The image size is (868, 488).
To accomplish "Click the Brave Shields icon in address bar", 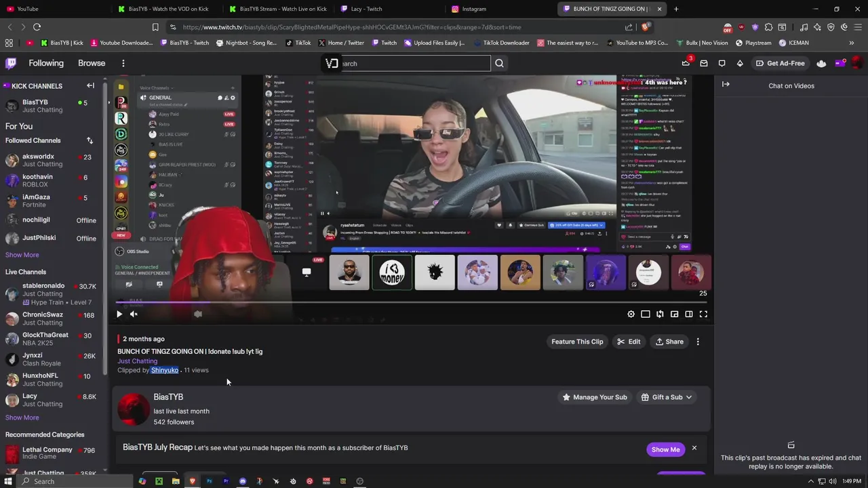I will click(x=646, y=27).
